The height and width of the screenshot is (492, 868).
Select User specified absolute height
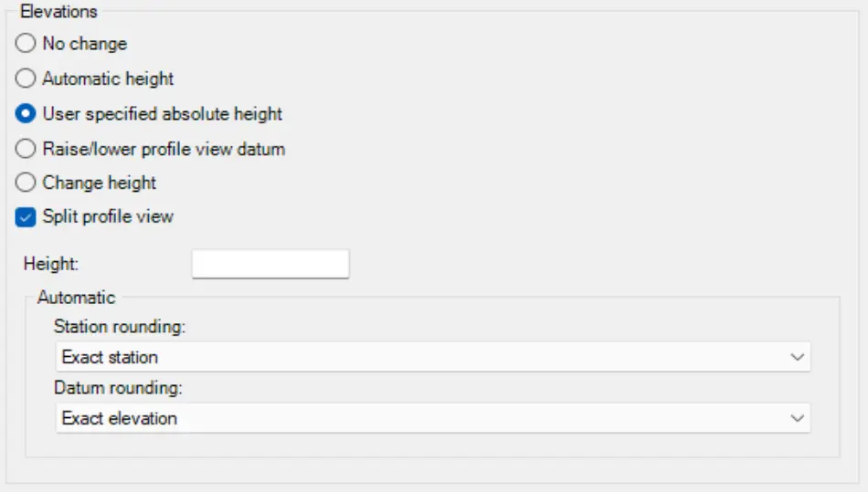click(26, 114)
